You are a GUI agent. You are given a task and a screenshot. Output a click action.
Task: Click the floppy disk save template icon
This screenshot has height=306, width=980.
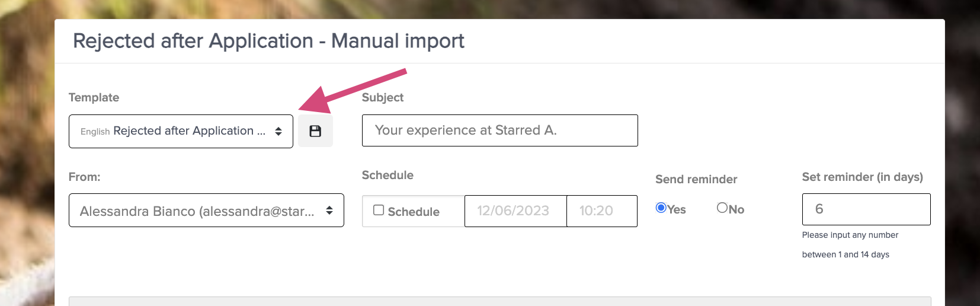click(x=315, y=131)
